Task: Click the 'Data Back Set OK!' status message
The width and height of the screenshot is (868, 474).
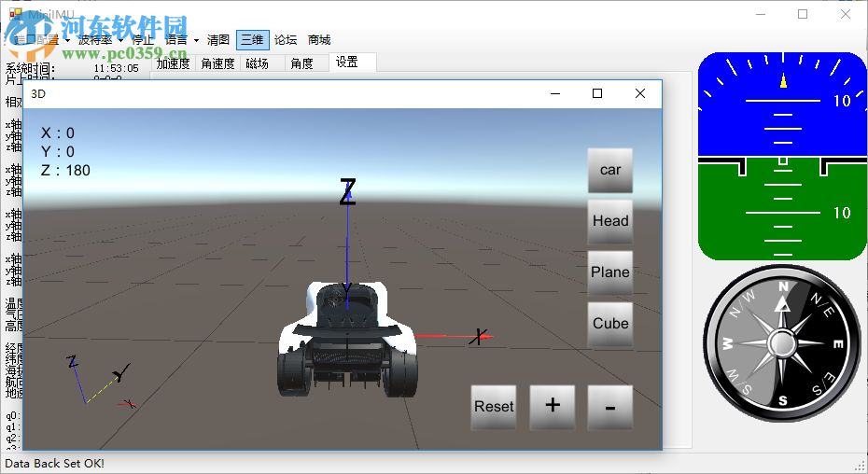Action: point(54,464)
